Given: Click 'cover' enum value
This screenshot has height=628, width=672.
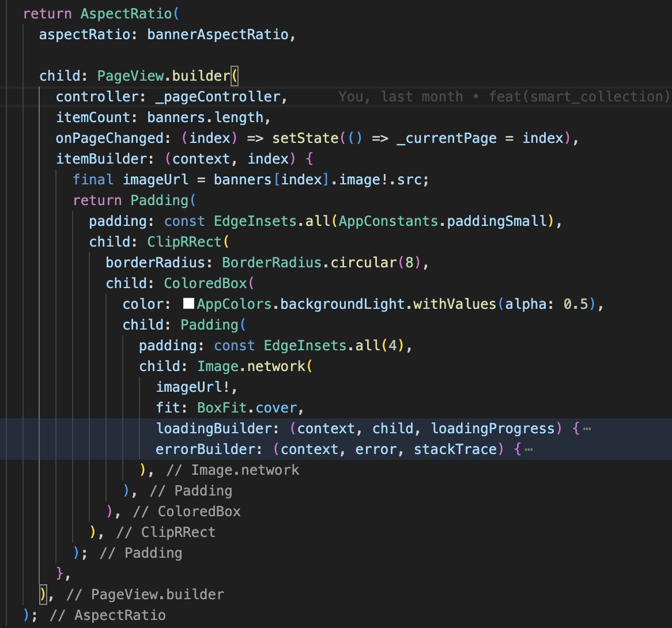Looking at the screenshot, I should click(277, 408).
